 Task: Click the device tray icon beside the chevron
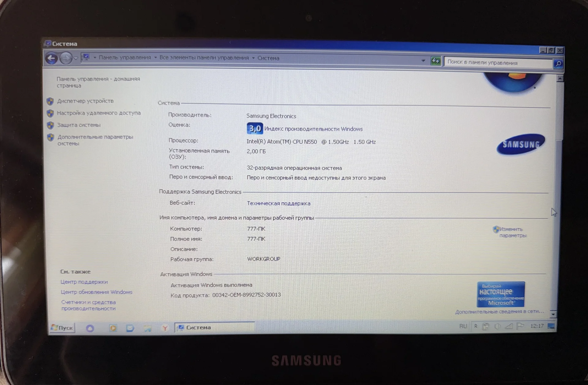[x=485, y=326]
